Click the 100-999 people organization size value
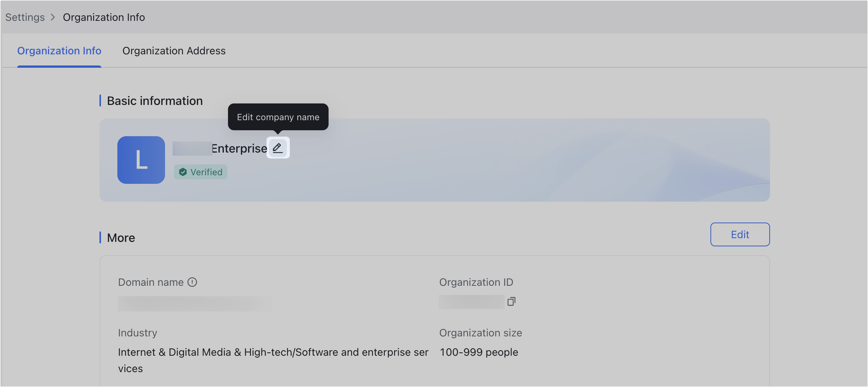The width and height of the screenshot is (868, 387). click(479, 352)
